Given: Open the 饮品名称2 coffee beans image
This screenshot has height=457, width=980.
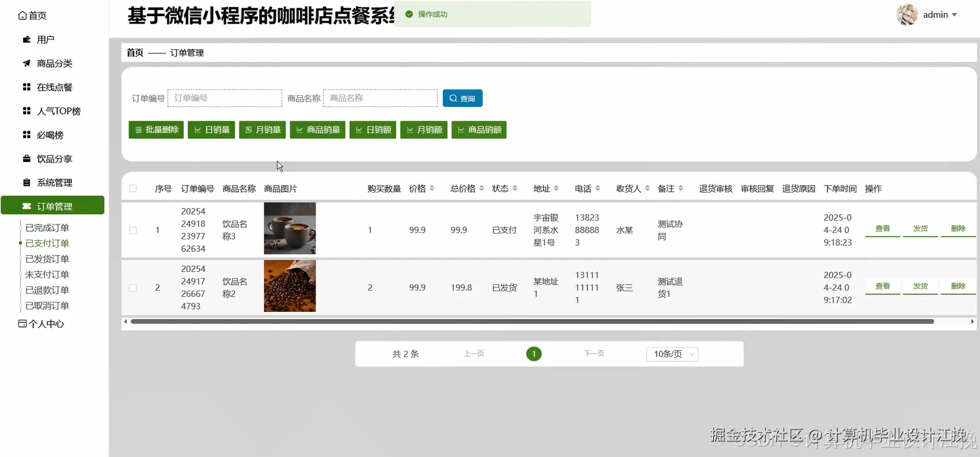Looking at the screenshot, I should [290, 286].
